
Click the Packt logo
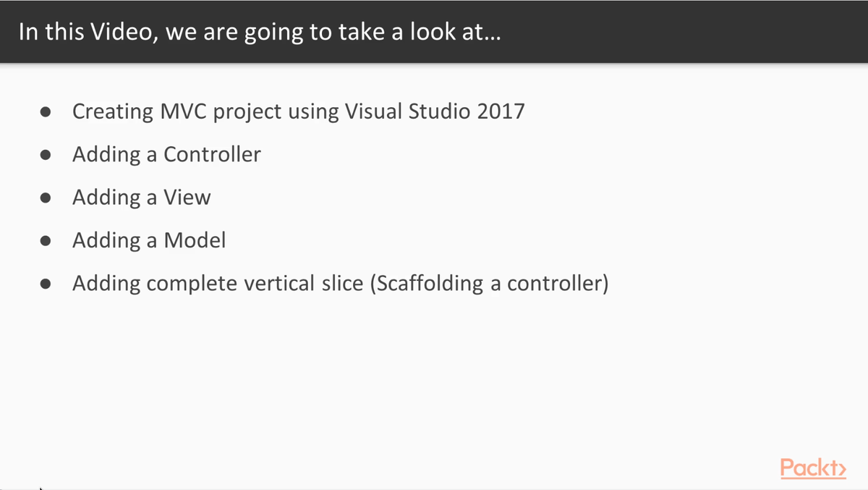point(812,468)
